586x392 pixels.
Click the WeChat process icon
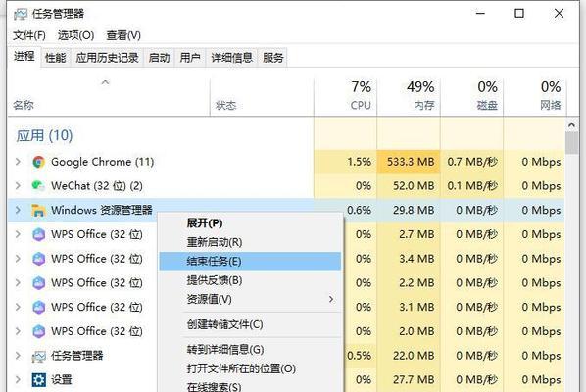[39, 186]
